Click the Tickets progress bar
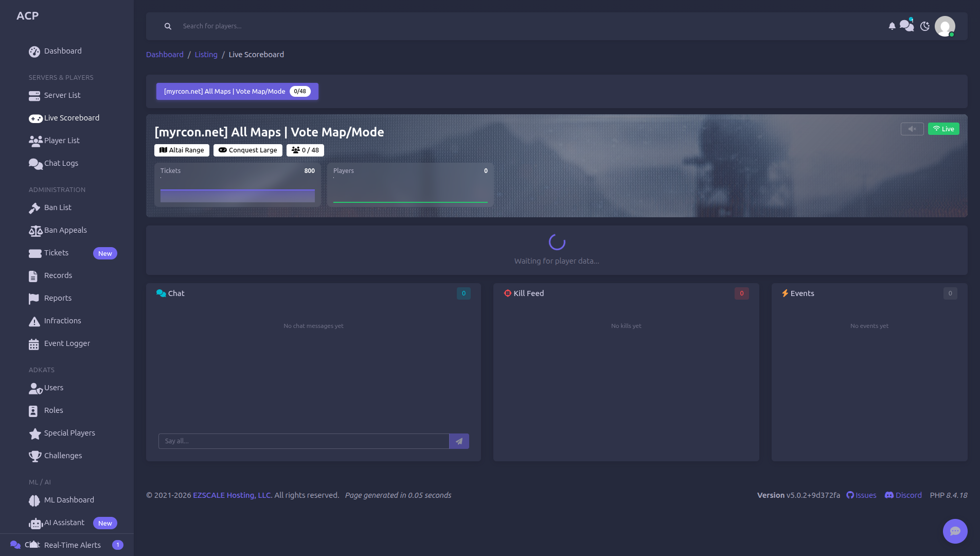The image size is (980, 556). (x=238, y=196)
